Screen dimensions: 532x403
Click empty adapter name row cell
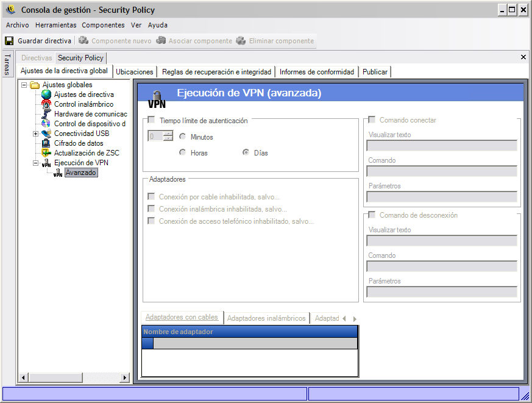[x=255, y=343]
